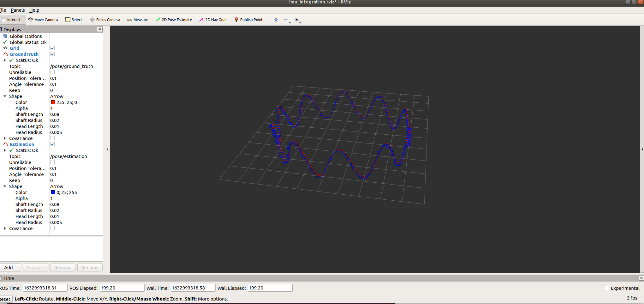Toggle the GroundTruth display checkbox
The height and width of the screenshot is (304, 644).
tap(52, 54)
